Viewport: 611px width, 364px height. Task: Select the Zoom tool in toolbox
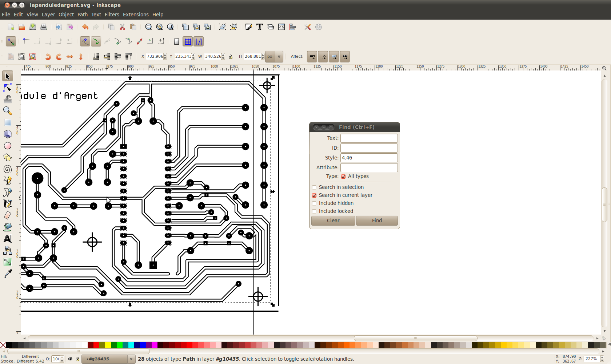pyautogui.click(x=7, y=111)
